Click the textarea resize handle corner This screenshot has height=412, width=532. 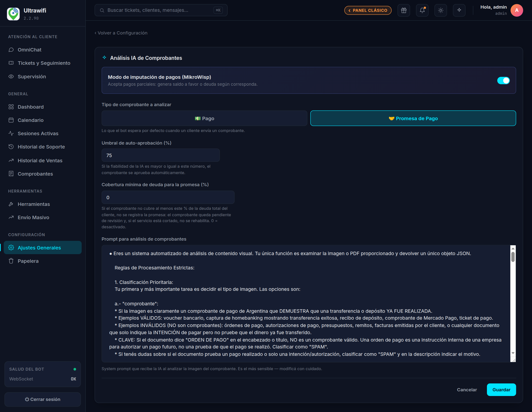coord(514,360)
